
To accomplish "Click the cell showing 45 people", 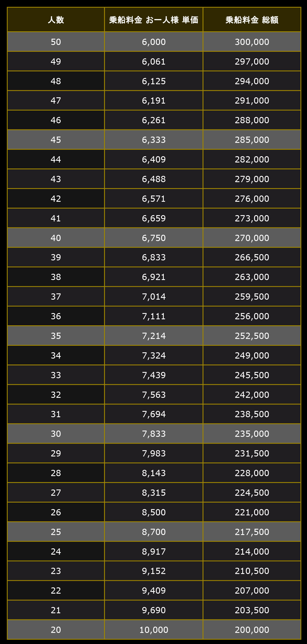I will pyautogui.click(x=56, y=140).
